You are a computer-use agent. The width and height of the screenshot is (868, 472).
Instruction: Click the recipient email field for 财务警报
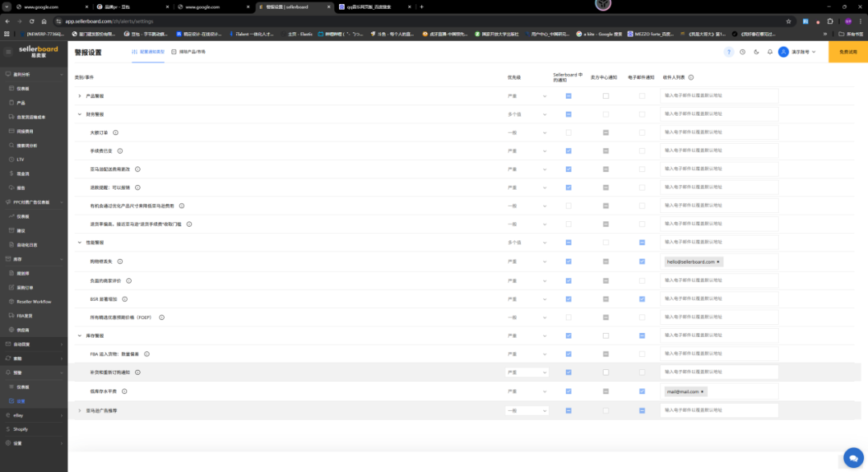point(719,114)
